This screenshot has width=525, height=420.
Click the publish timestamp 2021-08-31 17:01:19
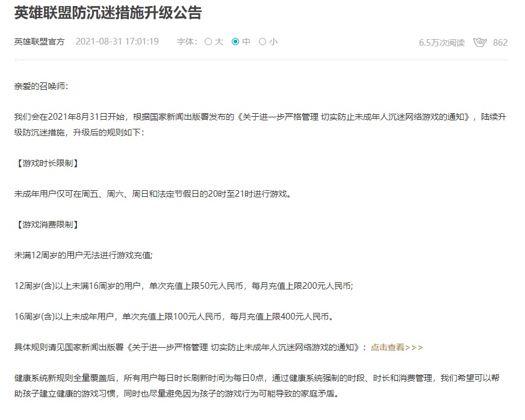(x=117, y=42)
